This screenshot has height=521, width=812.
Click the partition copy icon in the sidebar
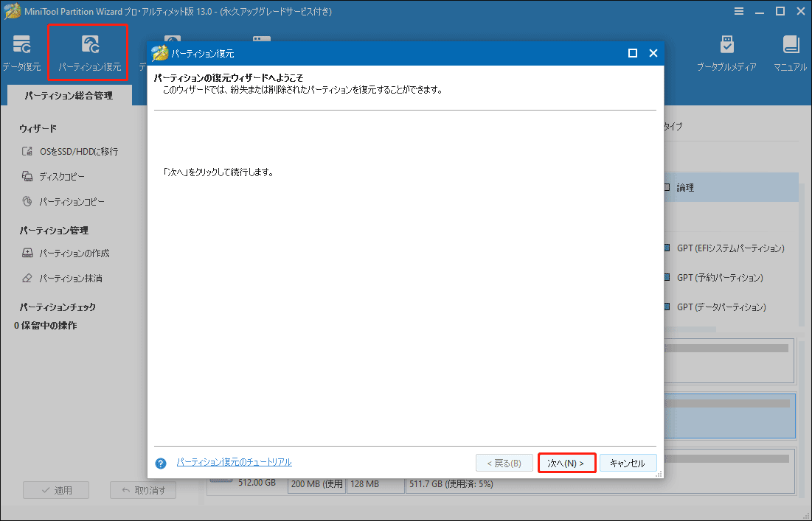tap(27, 200)
